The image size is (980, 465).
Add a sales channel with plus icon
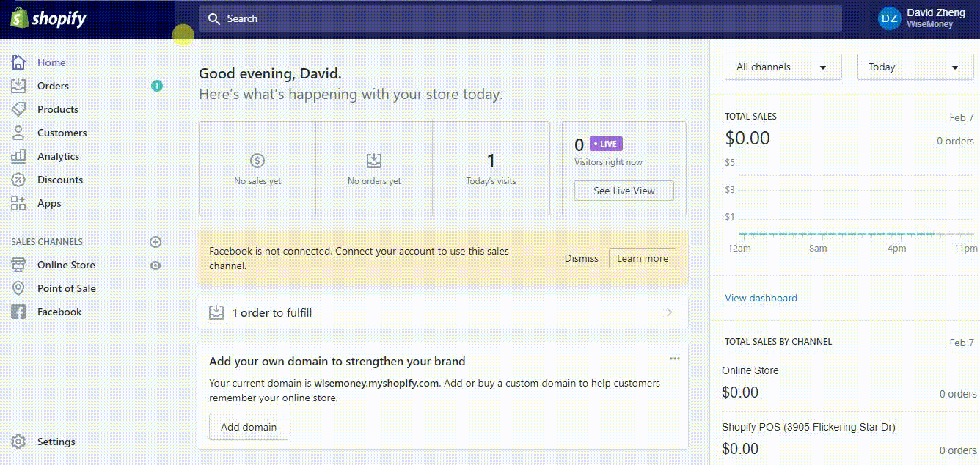click(x=156, y=241)
